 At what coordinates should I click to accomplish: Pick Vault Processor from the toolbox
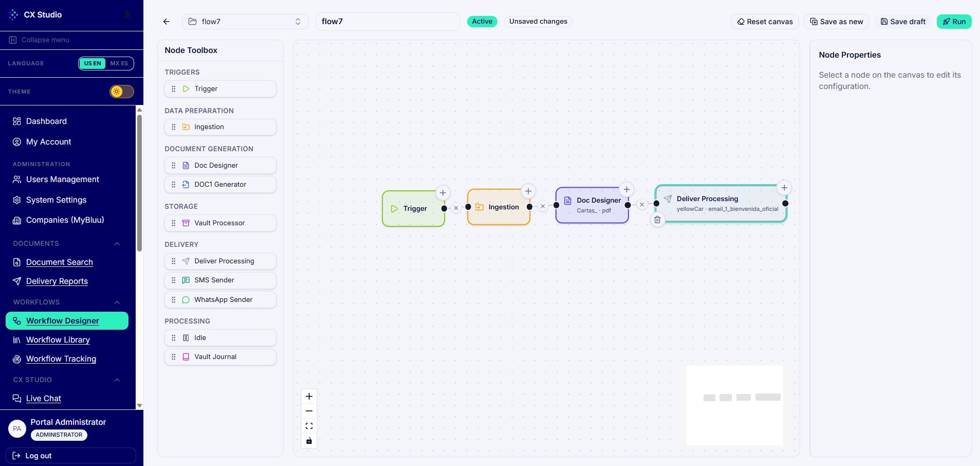tap(220, 223)
